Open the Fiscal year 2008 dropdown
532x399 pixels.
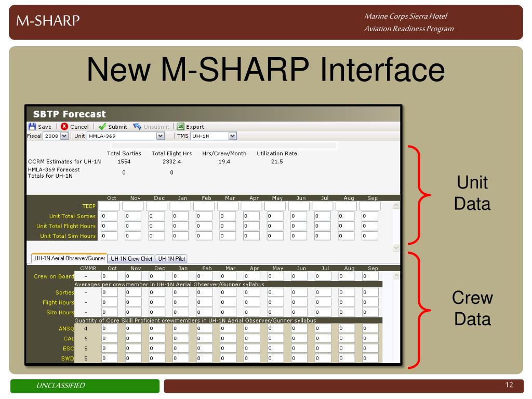(64, 136)
